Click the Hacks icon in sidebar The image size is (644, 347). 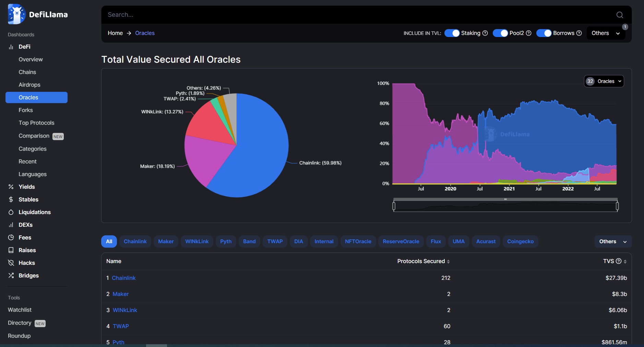[11, 263]
